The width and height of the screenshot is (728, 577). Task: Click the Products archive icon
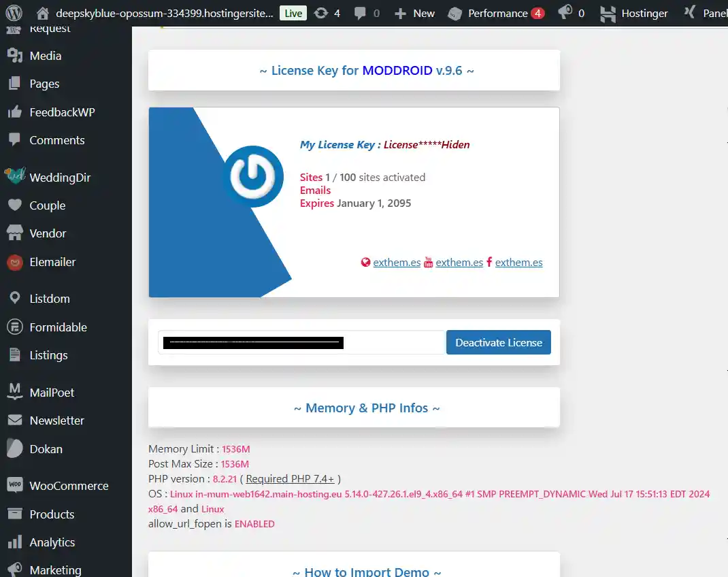[15, 514]
